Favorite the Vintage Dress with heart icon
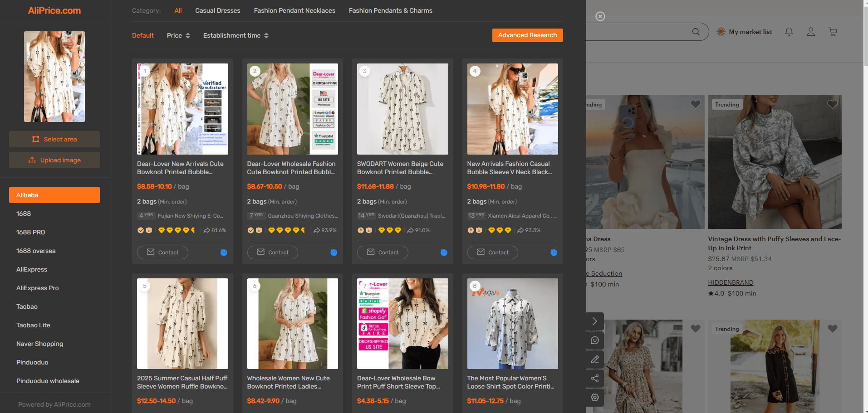 (x=833, y=104)
